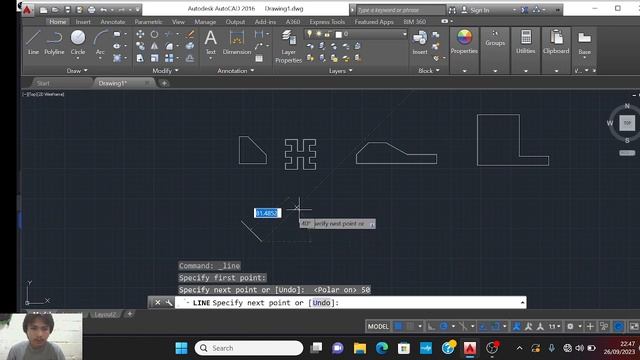This screenshot has width=640, height=360.
Task: Click the AutoCAD application menu logo
Action: (27, 9)
